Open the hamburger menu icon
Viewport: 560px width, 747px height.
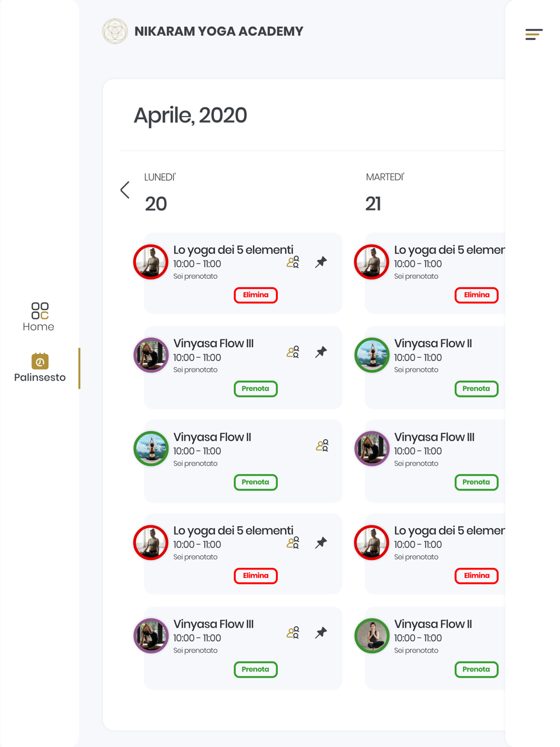coord(534,35)
